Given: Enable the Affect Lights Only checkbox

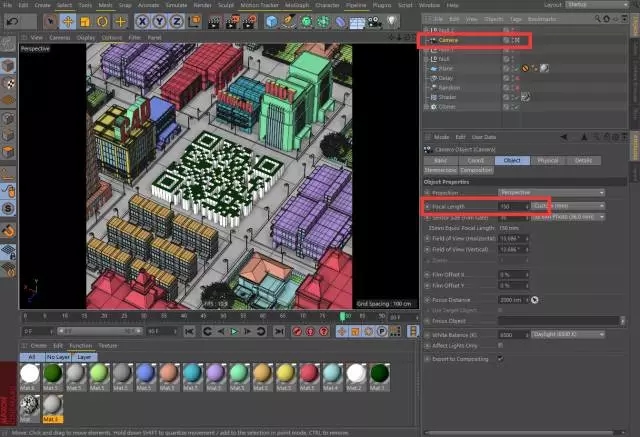Looking at the screenshot, I should click(x=500, y=344).
